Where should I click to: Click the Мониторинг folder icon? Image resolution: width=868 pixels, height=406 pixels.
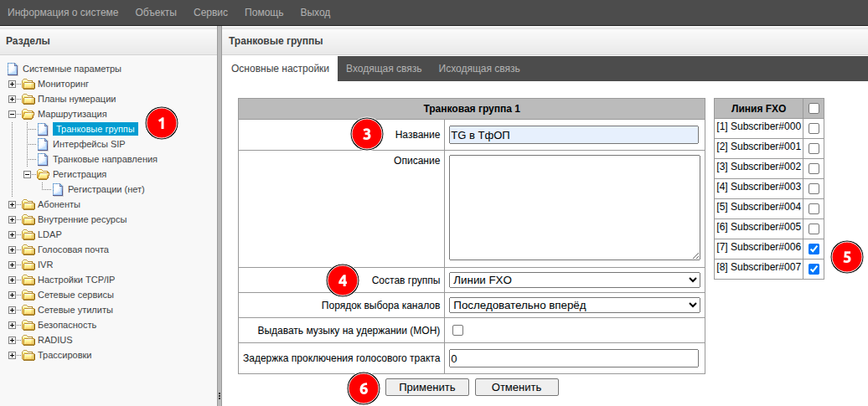point(28,84)
